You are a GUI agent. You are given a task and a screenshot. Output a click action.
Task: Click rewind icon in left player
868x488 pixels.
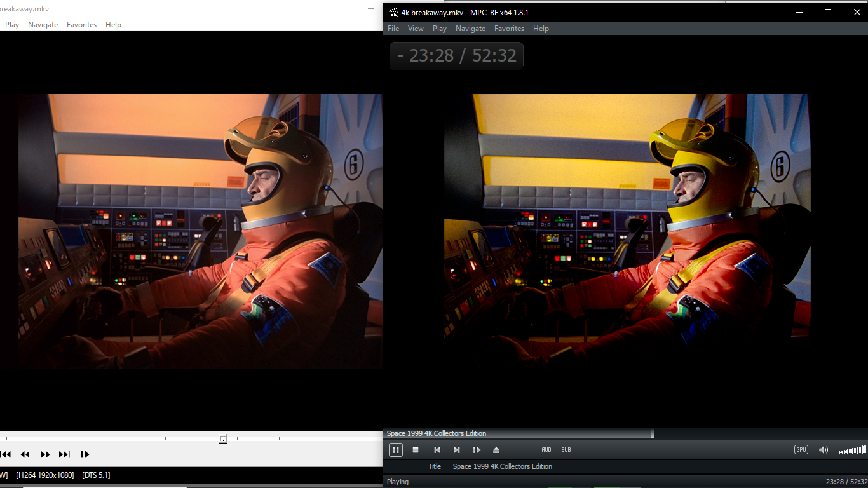click(x=25, y=454)
